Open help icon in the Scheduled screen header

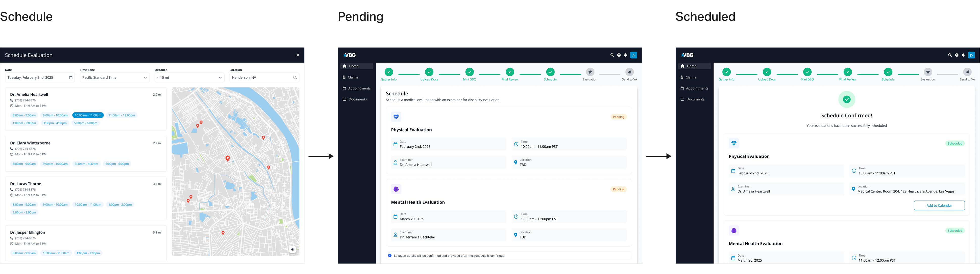point(957,55)
